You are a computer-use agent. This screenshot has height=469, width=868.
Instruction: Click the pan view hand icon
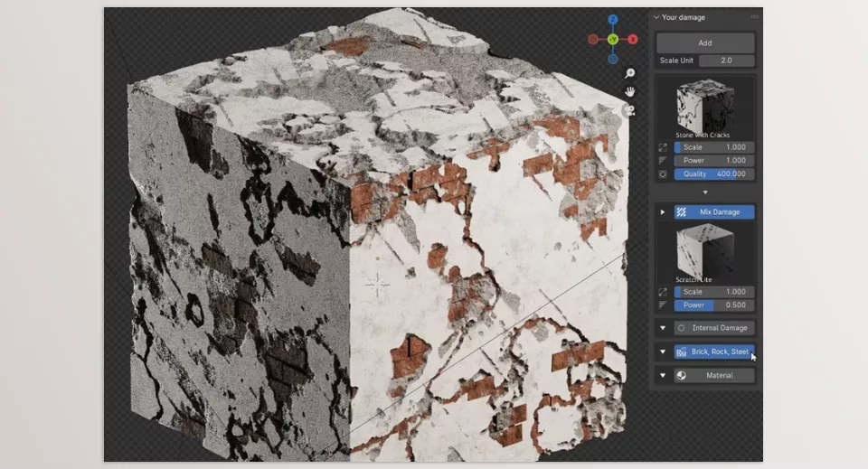tap(629, 92)
